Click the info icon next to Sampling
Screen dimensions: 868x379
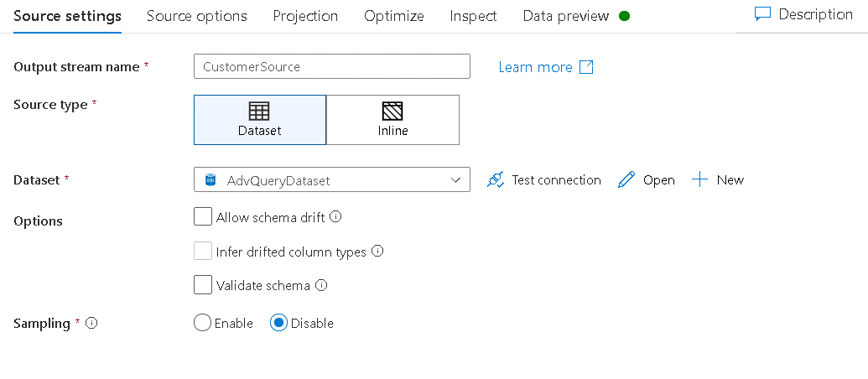point(91,323)
